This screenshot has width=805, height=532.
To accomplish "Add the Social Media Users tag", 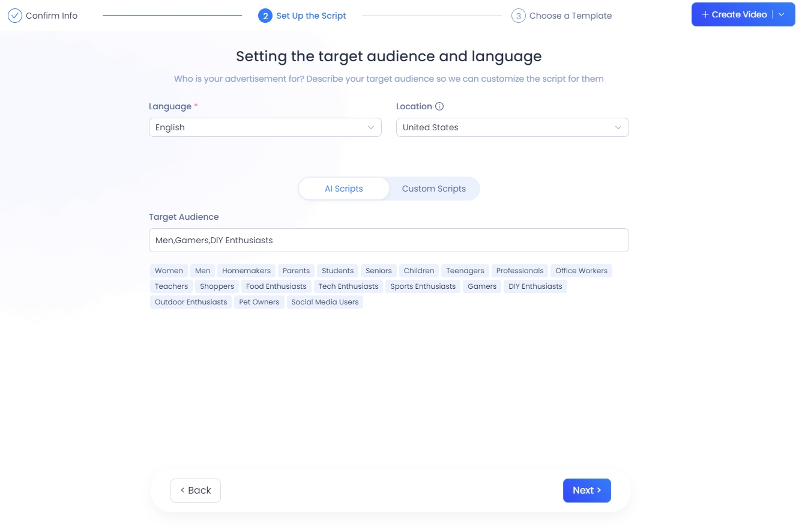I will pyautogui.click(x=325, y=302).
